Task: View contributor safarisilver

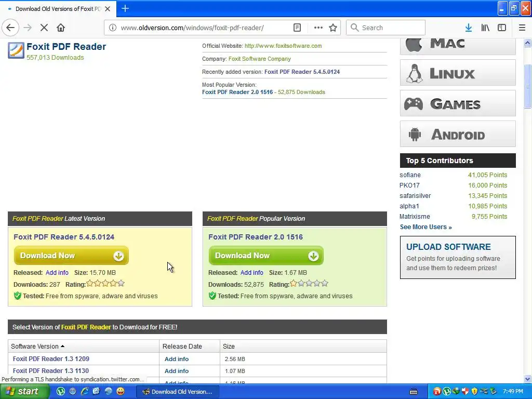Action: coord(415,196)
